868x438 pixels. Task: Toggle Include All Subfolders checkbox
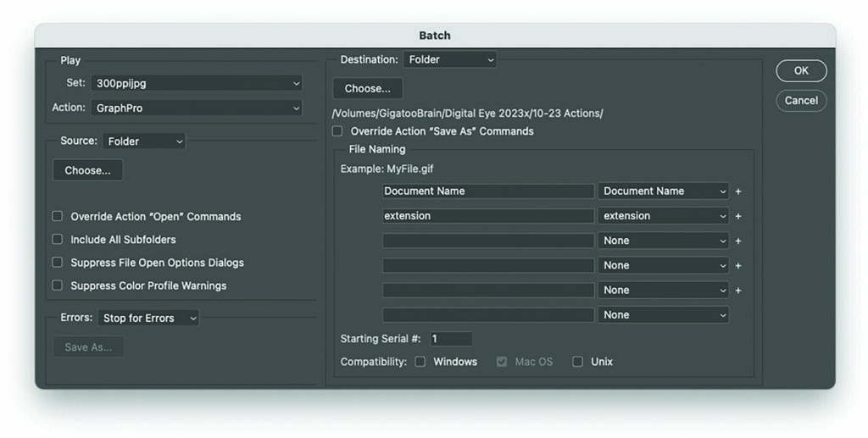58,240
